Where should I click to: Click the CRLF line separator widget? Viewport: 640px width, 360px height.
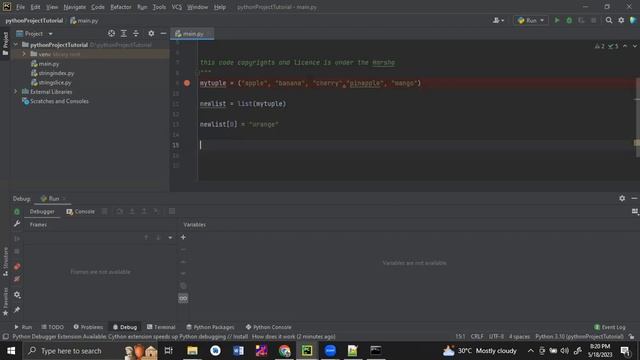477,337
